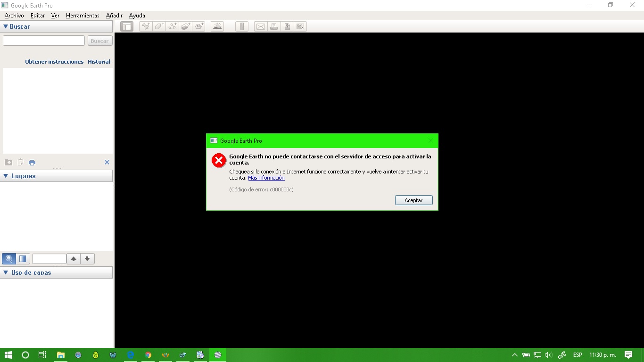Image resolution: width=644 pixels, height=362 pixels.
Task: Collapse the Lugares panel
Action: coord(6,176)
